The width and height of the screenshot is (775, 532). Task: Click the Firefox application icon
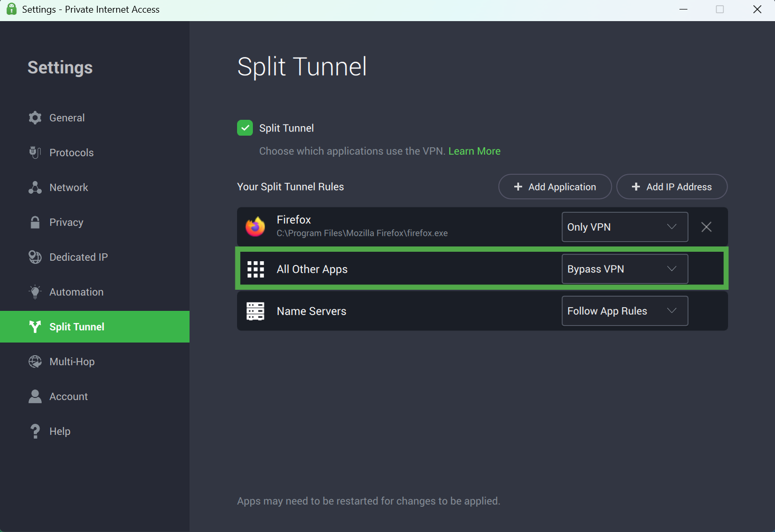point(256,226)
